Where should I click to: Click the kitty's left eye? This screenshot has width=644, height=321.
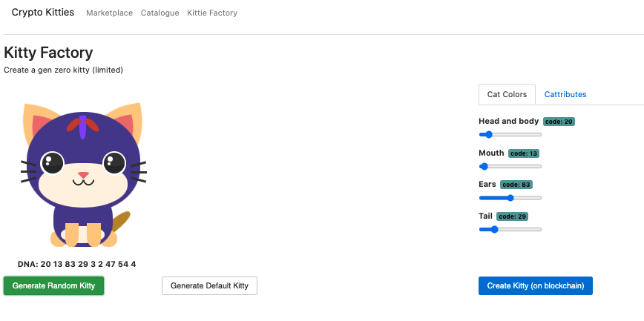(x=53, y=163)
